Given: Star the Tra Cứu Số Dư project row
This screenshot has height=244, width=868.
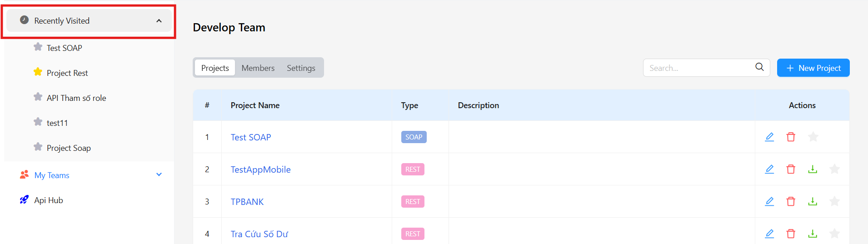Looking at the screenshot, I should click(834, 234).
